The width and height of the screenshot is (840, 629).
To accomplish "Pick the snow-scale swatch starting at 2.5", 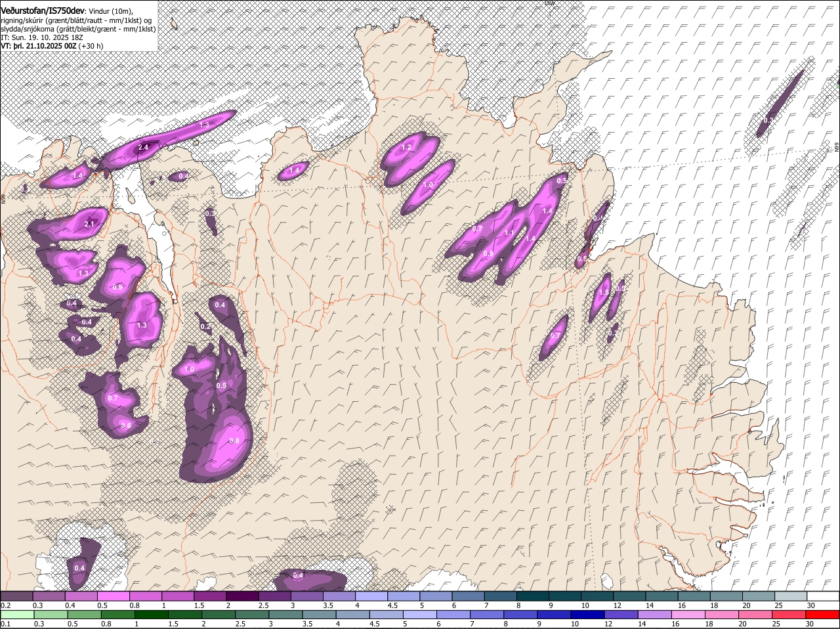I will [274, 596].
